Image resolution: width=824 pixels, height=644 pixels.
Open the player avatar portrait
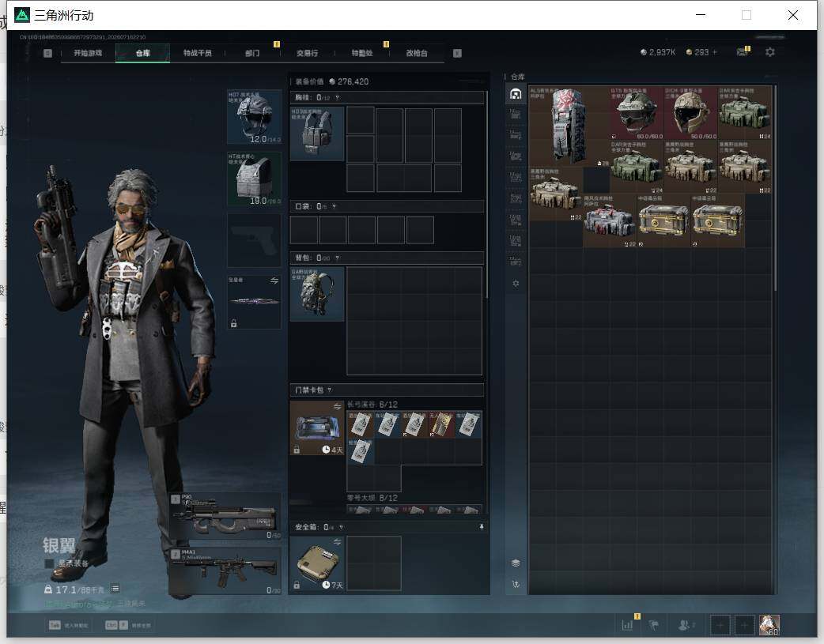point(769,625)
